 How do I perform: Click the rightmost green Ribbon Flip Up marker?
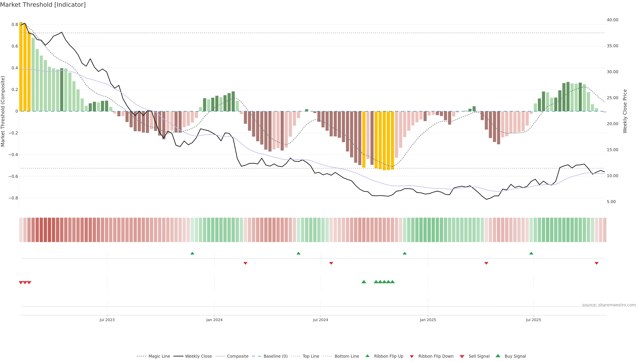pyautogui.click(x=531, y=253)
